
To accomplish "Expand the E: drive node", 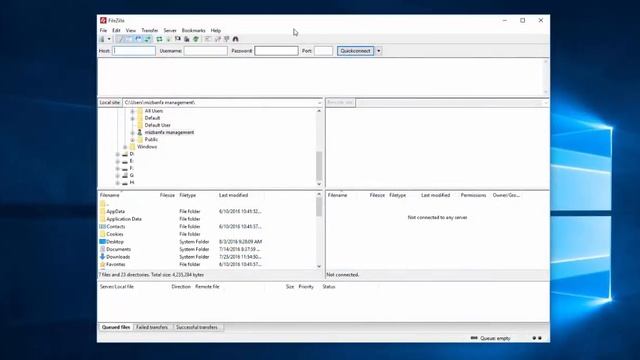I will point(118,161).
